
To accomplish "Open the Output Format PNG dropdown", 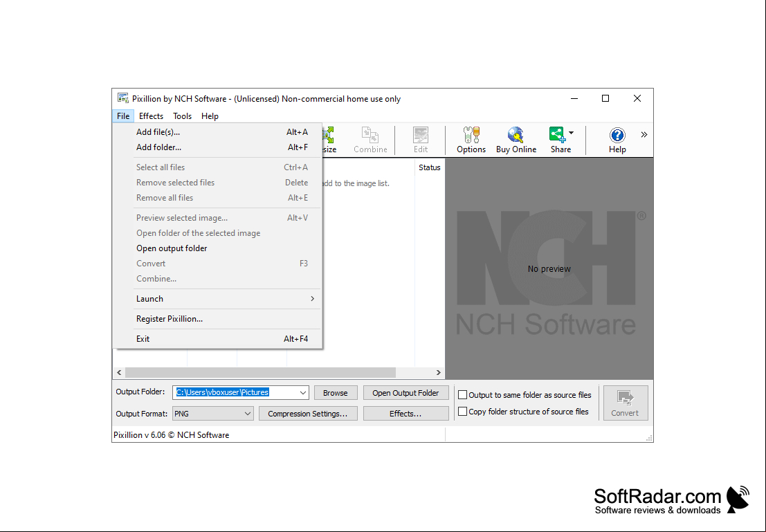I will coord(247,414).
